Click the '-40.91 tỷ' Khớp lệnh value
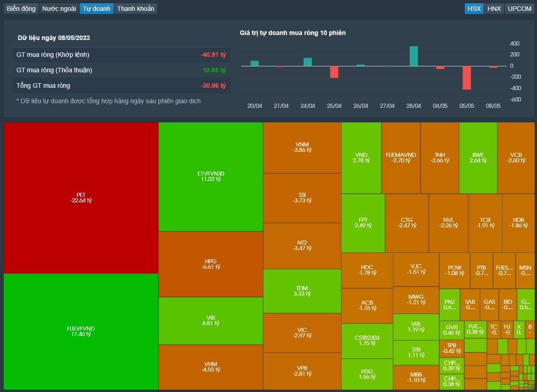537x392 pixels. click(213, 55)
